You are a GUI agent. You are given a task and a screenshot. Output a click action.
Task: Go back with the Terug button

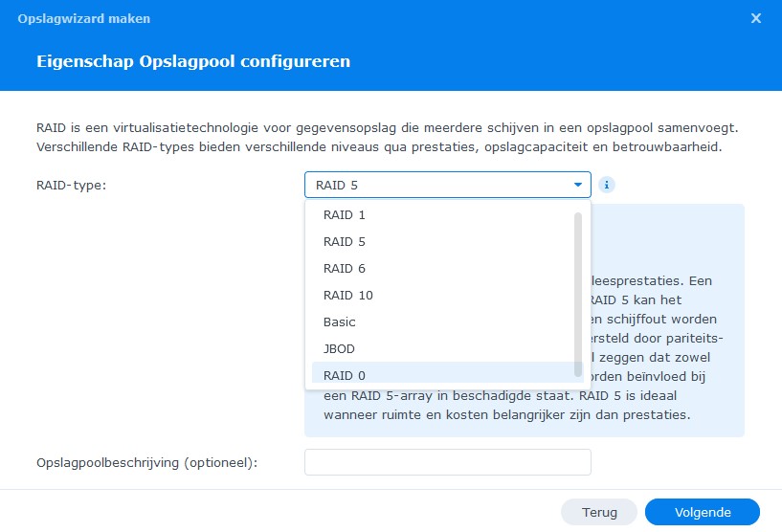[x=599, y=512]
